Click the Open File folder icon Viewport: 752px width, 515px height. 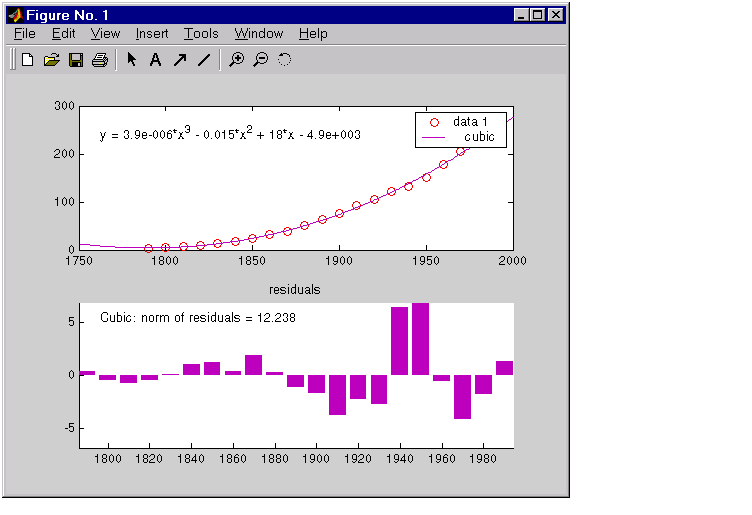click(x=51, y=60)
